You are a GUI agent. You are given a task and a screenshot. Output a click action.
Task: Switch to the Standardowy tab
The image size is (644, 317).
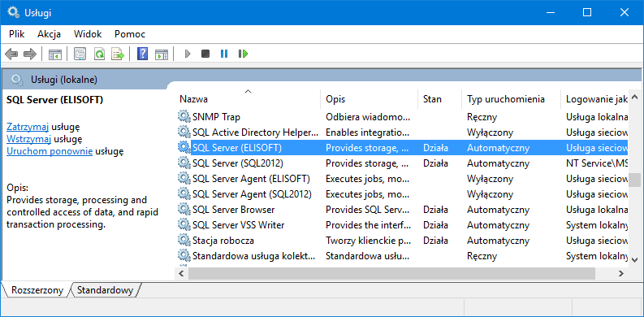[x=105, y=290]
